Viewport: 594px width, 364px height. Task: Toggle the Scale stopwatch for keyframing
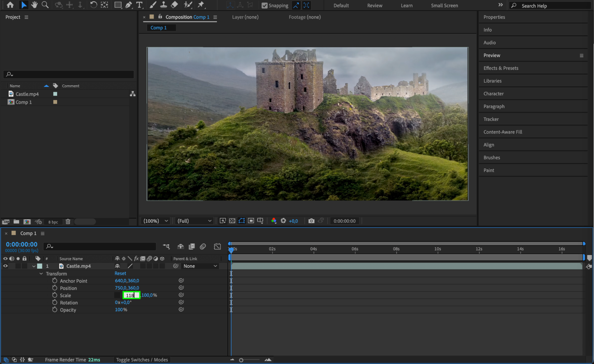(x=55, y=295)
